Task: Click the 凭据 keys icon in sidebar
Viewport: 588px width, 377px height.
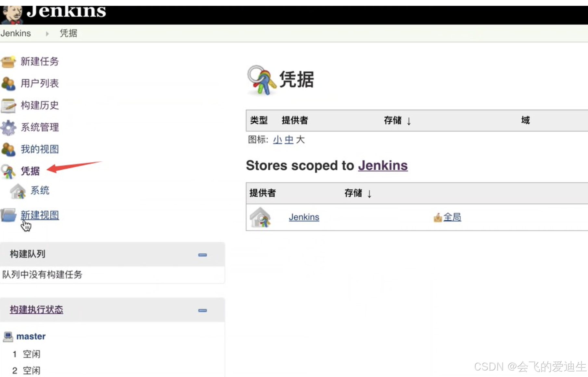Action: pyautogui.click(x=8, y=171)
